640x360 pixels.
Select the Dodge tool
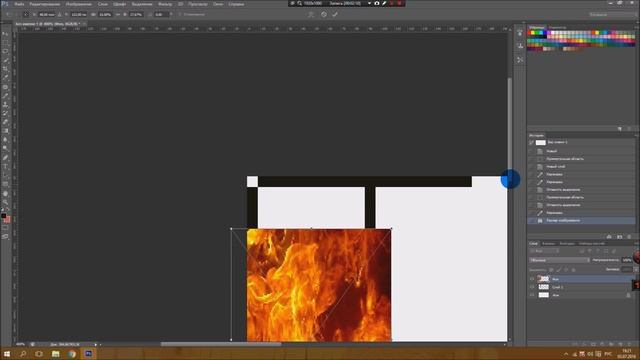[5, 149]
